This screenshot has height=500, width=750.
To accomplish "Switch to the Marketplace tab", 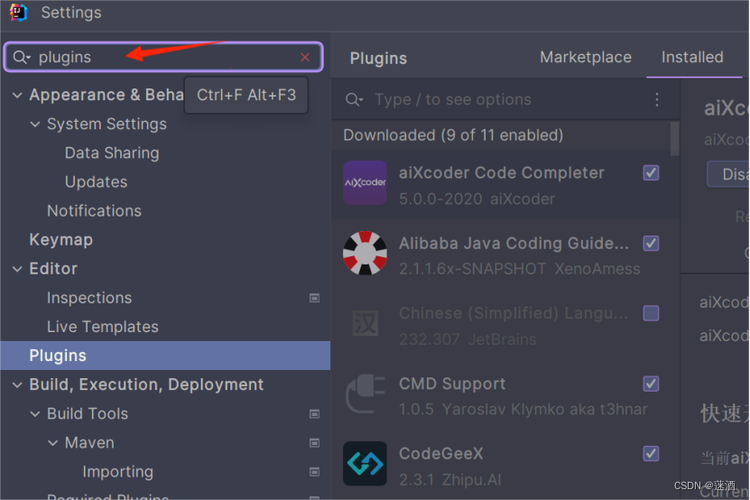I will [x=586, y=57].
